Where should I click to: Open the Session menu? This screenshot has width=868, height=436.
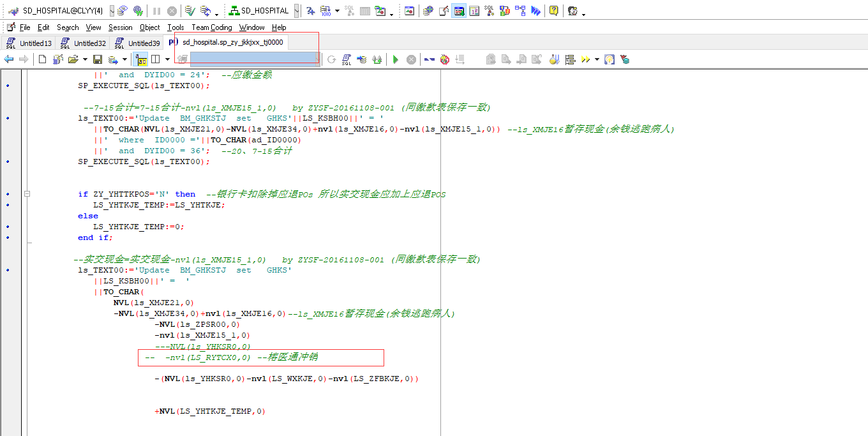121,27
